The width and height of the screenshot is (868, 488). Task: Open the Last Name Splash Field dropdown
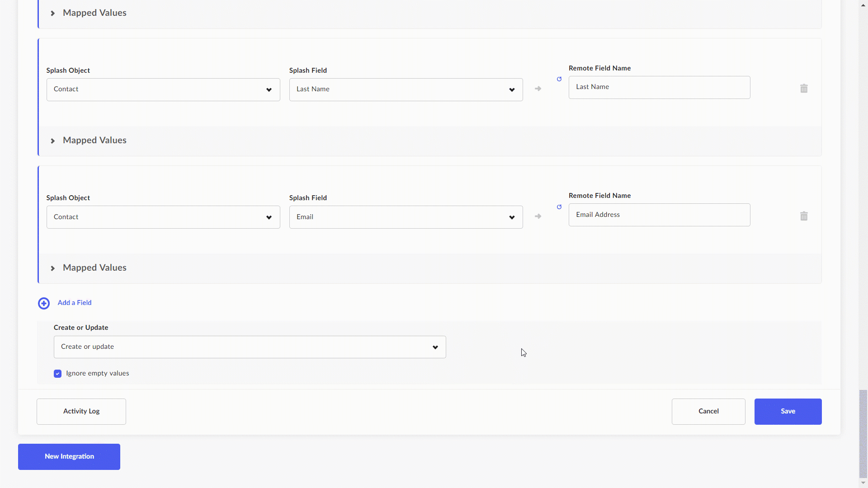point(406,89)
